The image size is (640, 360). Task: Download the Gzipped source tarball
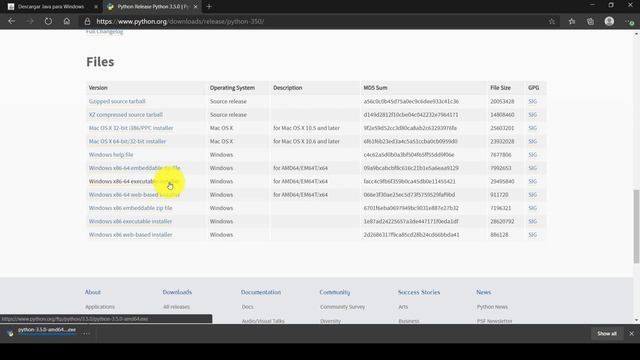pyautogui.click(x=117, y=101)
